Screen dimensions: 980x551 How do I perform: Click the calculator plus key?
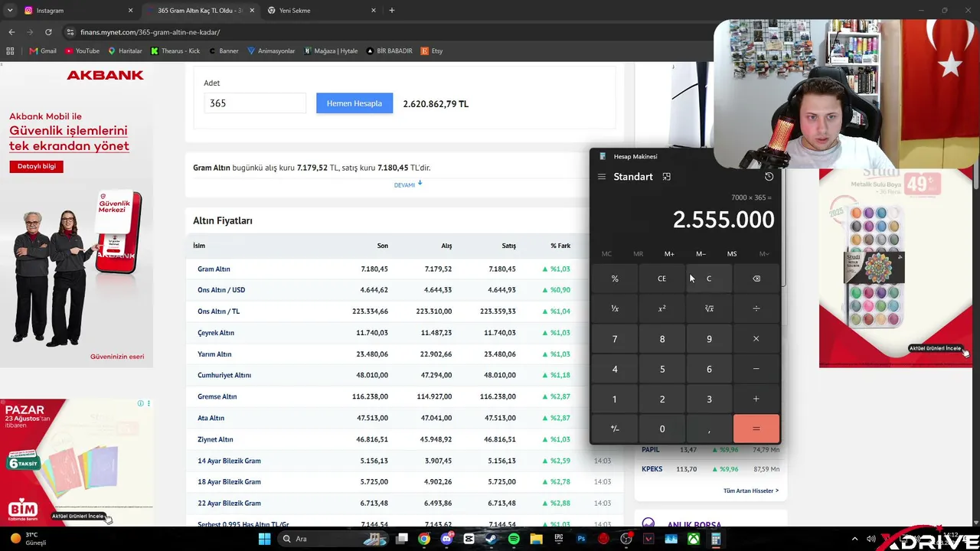click(756, 399)
